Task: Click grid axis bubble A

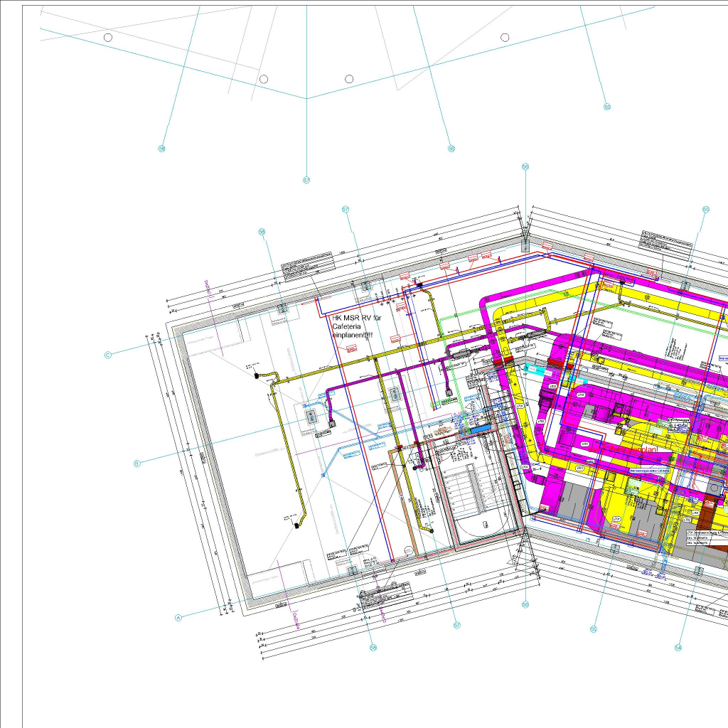Action: (178, 618)
